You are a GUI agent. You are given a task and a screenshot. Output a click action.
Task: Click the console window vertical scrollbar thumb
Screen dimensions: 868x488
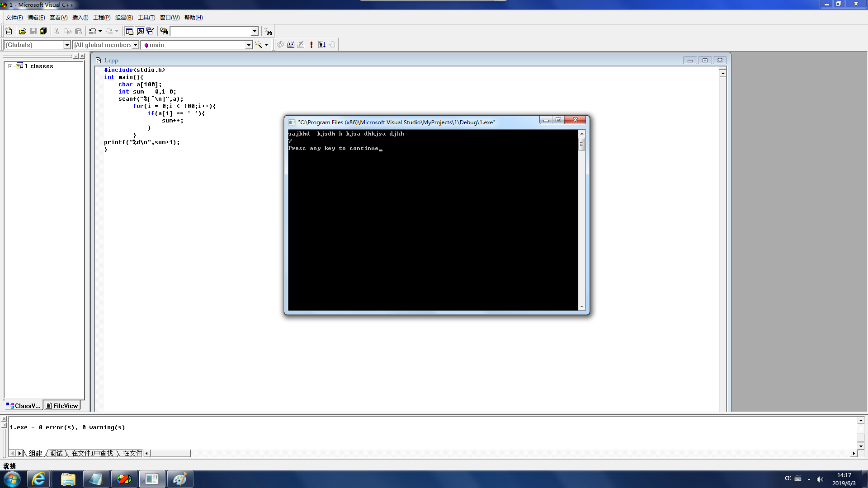click(x=582, y=144)
